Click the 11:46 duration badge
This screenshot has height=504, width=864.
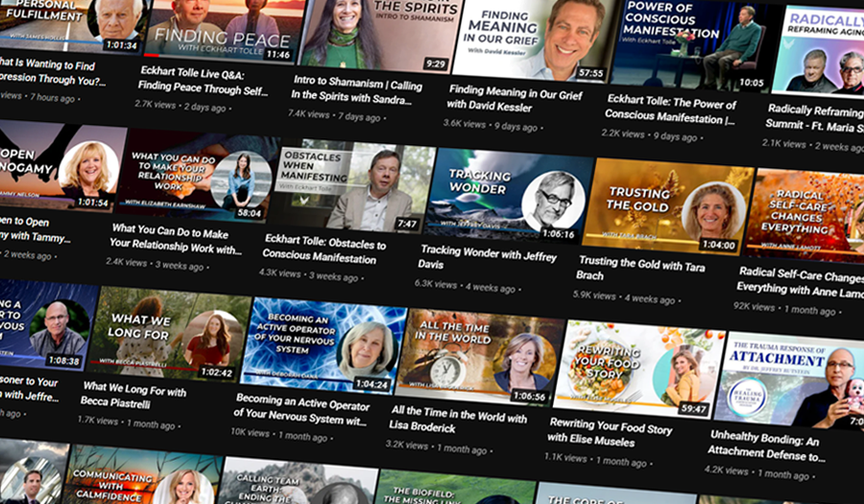click(278, 55)
